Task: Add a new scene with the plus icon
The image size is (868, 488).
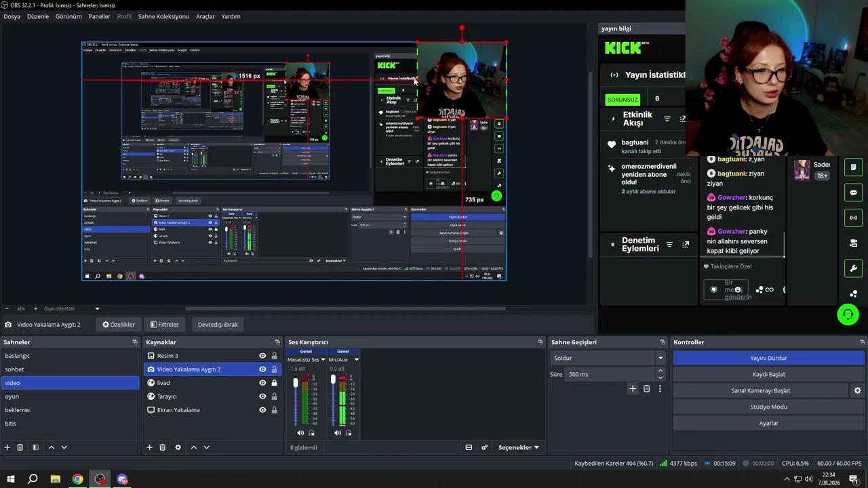Action: (7, 447)
